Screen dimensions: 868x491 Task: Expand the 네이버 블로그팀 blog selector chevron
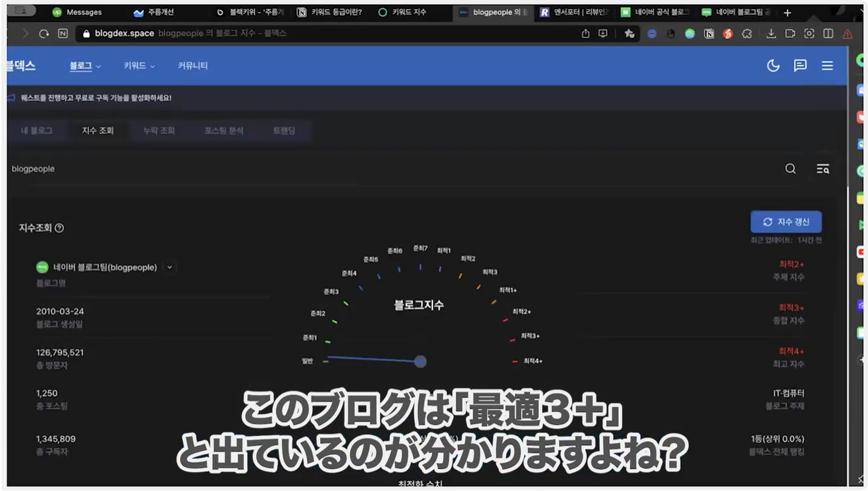pos(169,267)
